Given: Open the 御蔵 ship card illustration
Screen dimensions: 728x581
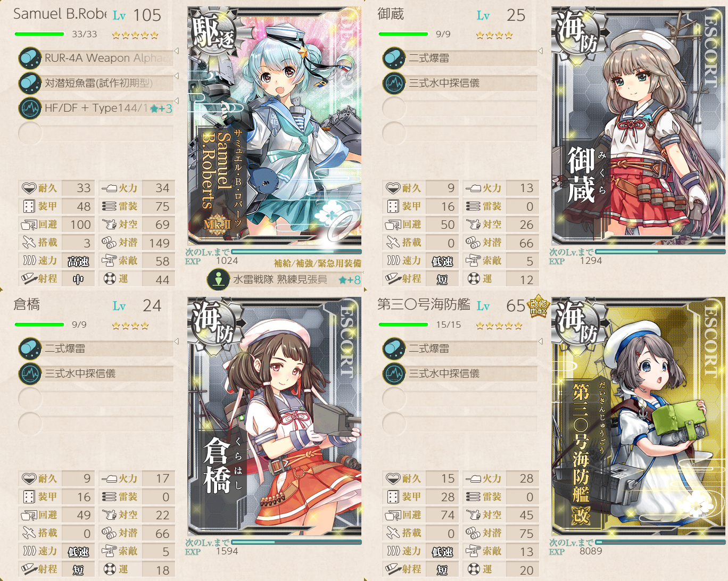Looking at the screenshot, I should pyautogui.click(x=638, y=126).
